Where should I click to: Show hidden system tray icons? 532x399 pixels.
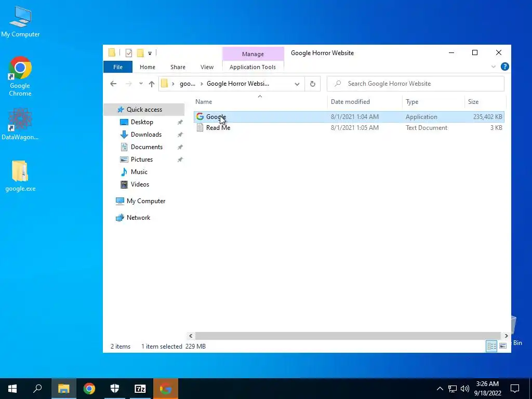tap(440, 389)
